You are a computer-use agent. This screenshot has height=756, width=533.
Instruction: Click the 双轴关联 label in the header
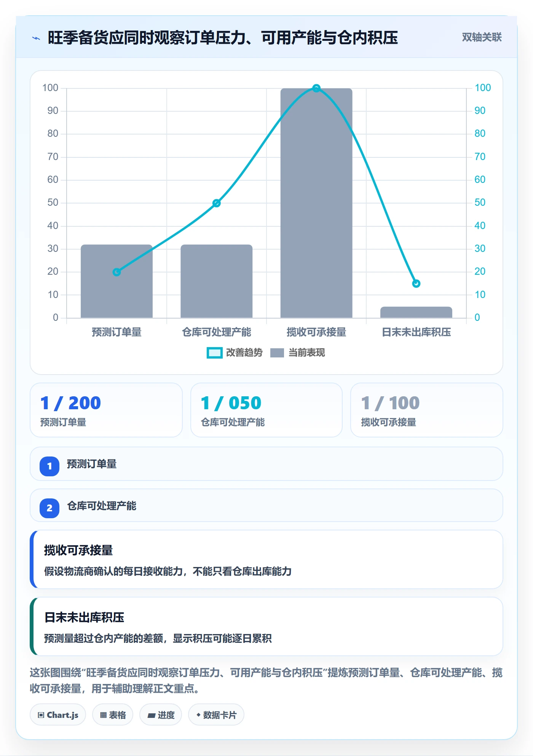click(482, 37)
